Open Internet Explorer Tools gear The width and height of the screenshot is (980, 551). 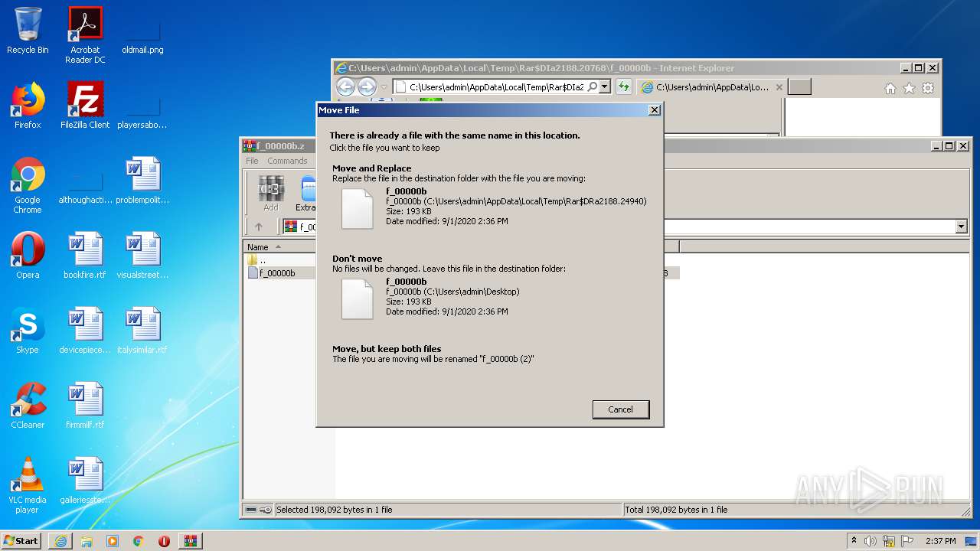coord(928,88)
